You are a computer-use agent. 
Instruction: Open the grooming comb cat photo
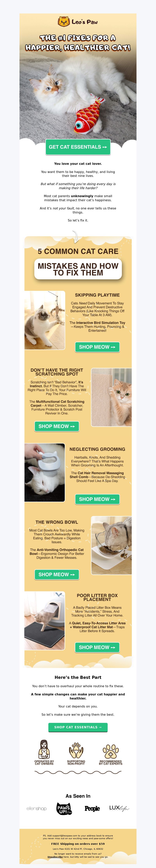click(45, 472)
